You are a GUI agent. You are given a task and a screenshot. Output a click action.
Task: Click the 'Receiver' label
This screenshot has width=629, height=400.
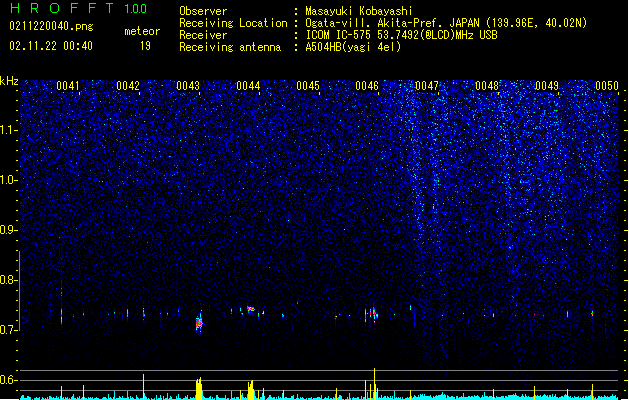click(x=203, y=35)
